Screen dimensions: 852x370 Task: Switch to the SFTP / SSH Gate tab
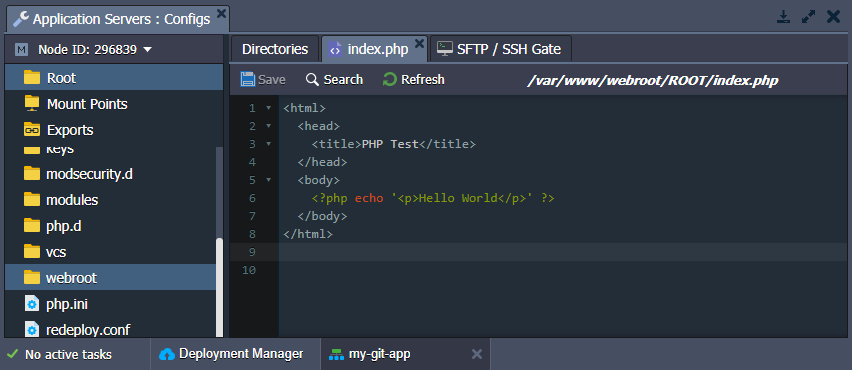pos(500,49)
